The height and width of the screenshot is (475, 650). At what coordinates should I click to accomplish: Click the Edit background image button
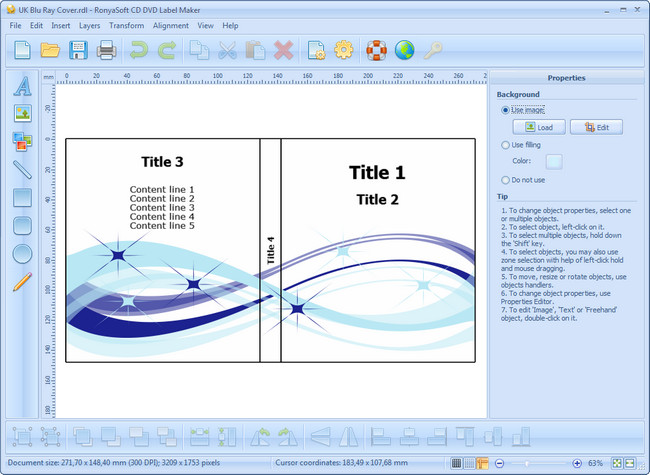click(596, 127)
